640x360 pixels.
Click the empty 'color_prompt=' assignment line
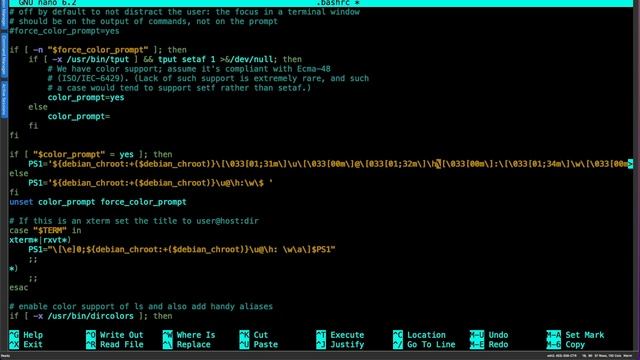coord(79,116)
